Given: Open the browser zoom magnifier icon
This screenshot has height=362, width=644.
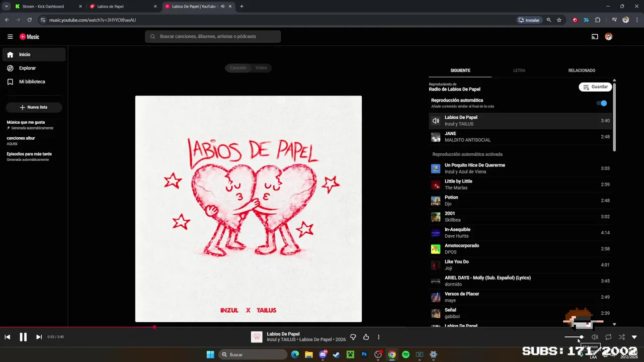Looking at the screenshot, I should click(549, 20).
